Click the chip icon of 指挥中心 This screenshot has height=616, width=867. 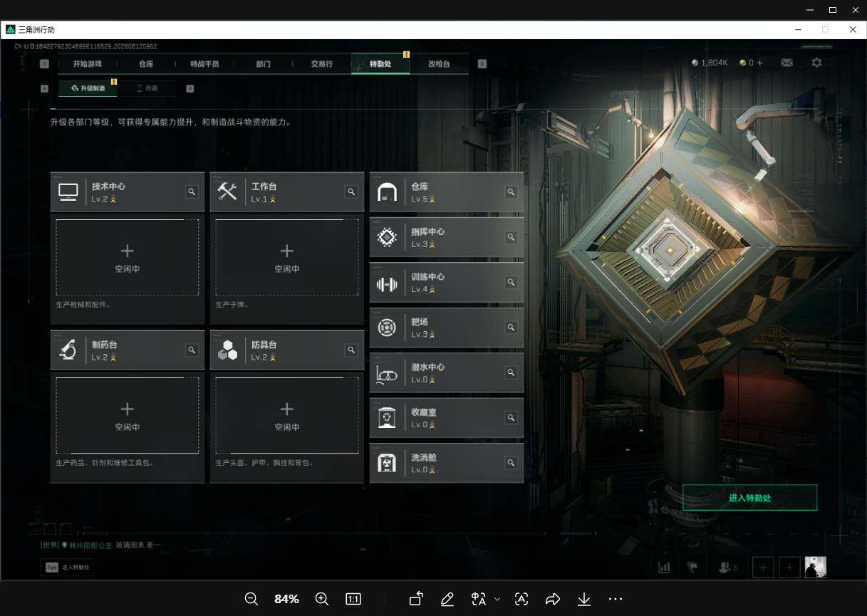(x=387, y=237)
